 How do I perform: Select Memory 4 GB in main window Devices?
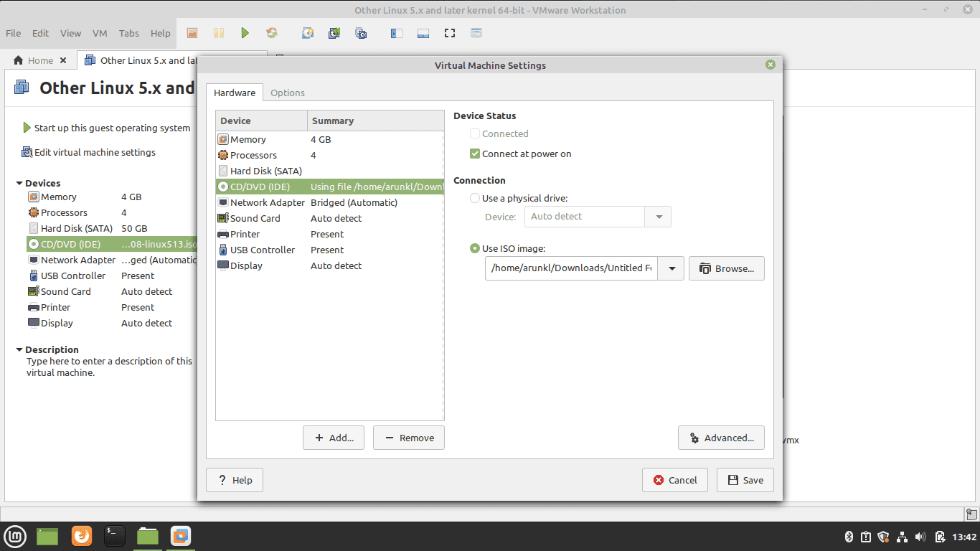(x=111, y=197)
